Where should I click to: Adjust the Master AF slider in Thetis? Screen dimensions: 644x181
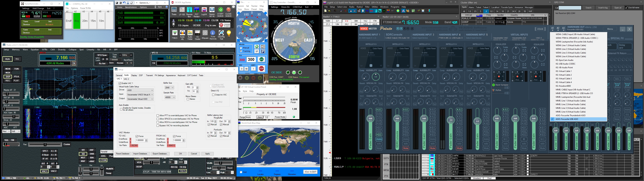coord(11,94)
